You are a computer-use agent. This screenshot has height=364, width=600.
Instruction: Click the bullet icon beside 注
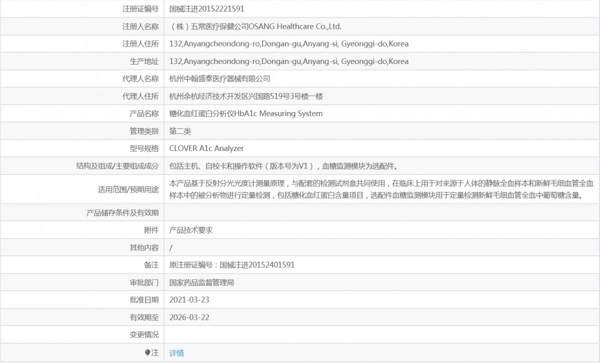click(x=147, y=353)
